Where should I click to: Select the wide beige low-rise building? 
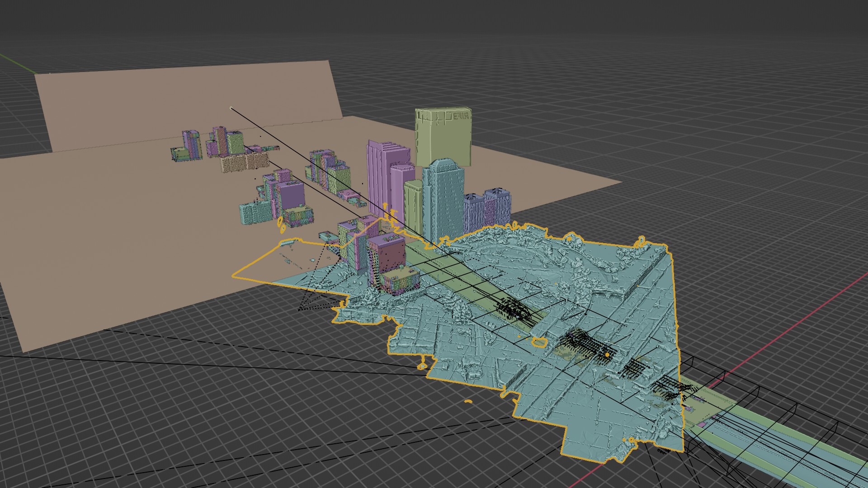(244, 162)
